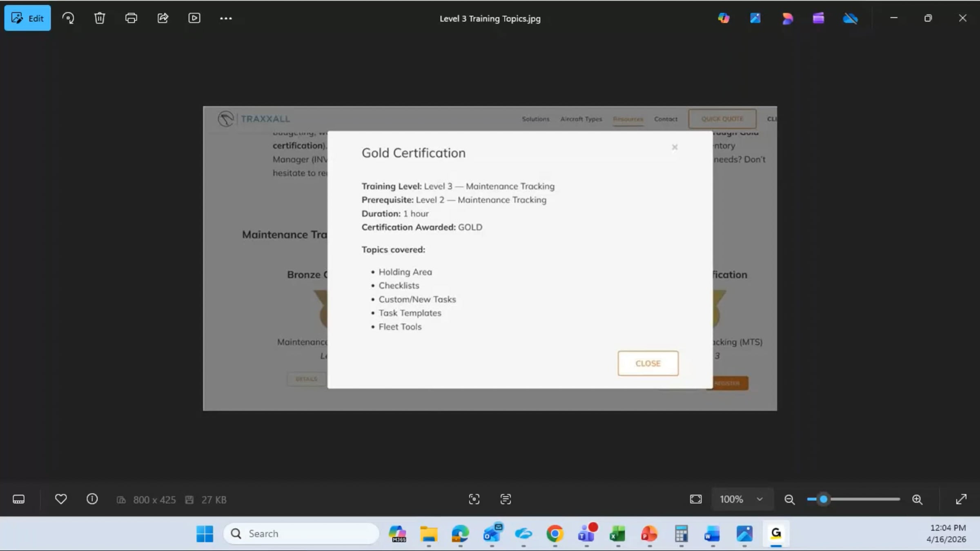The width and height of the screenshot is (980, 551).
Task: Open PowerPoint from the taskbar
Action: pyautogui.click(x=649, y=533)
